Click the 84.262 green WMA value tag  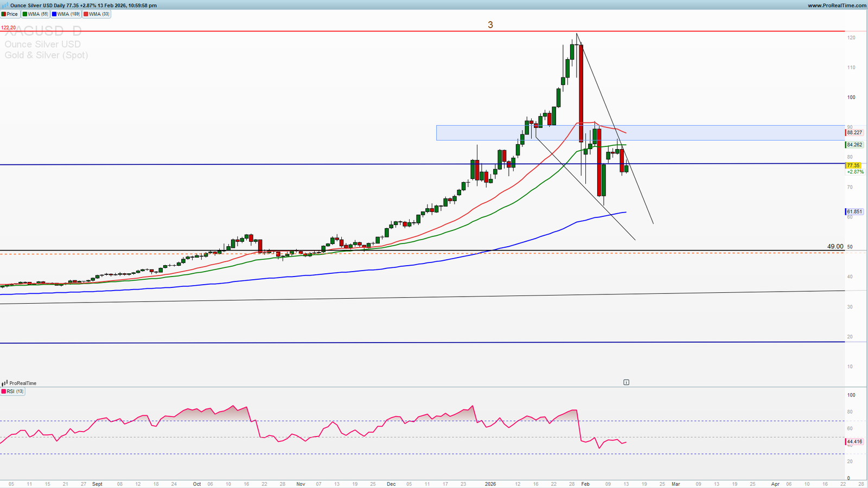point(854,145)
